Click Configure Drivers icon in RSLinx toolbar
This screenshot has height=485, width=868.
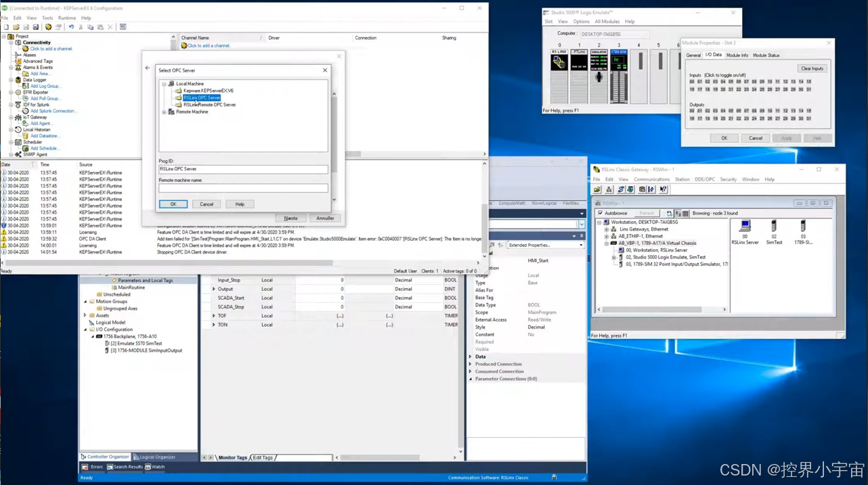coord(620,189)
